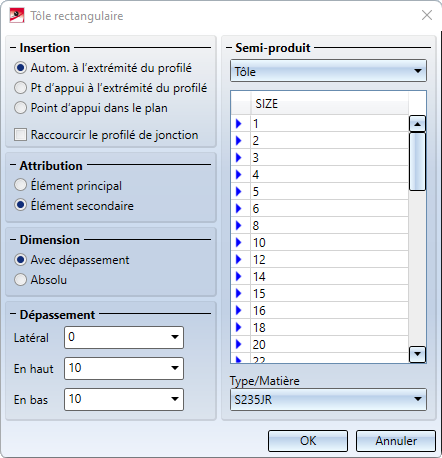The width and height of the screenshot is (442, 458).
Task: Click the blue arrow beside size 16
Action: click(239, 311)
